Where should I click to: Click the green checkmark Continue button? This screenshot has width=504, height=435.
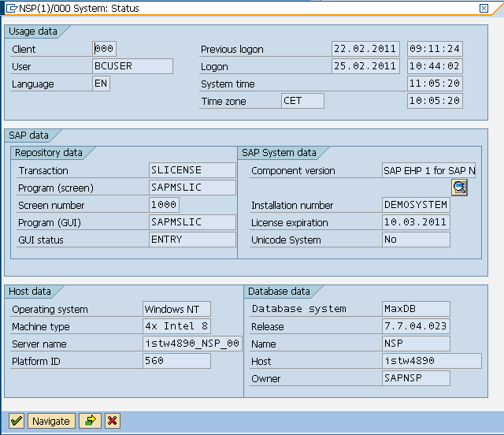pyautogui.click(x=17, y=421)
